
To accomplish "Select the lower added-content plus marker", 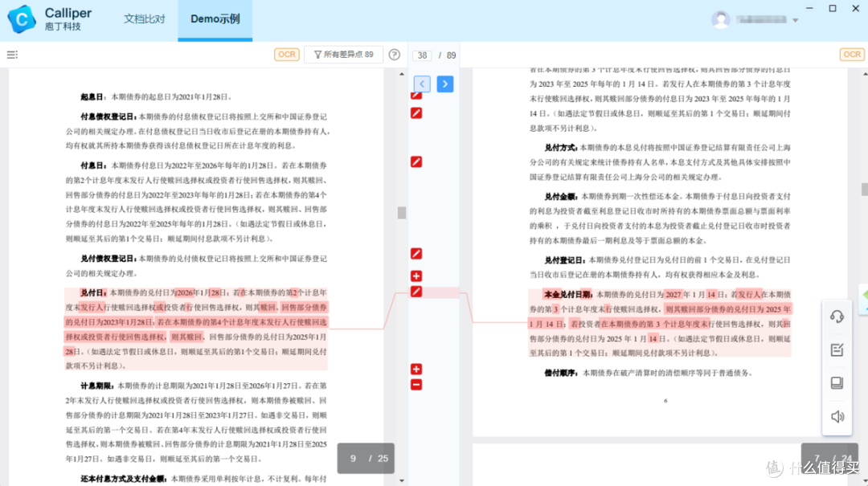I will coord(416,370).
